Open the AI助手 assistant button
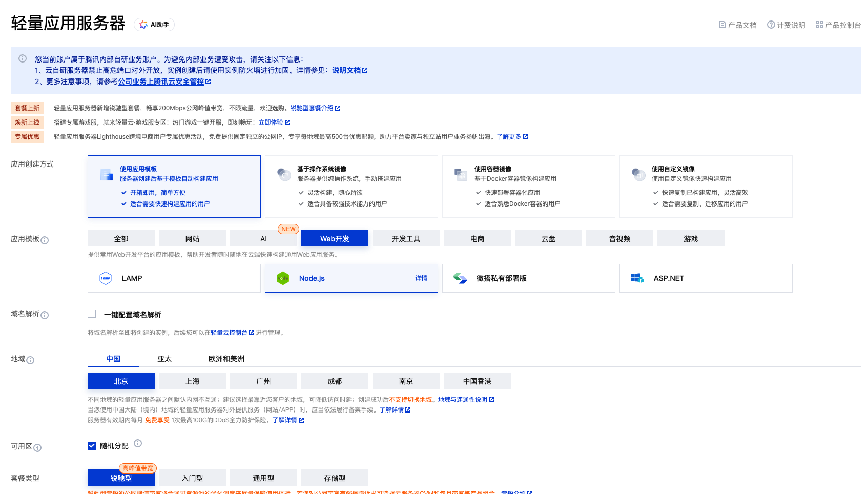The image size is (868, 494). coord(154,25)
